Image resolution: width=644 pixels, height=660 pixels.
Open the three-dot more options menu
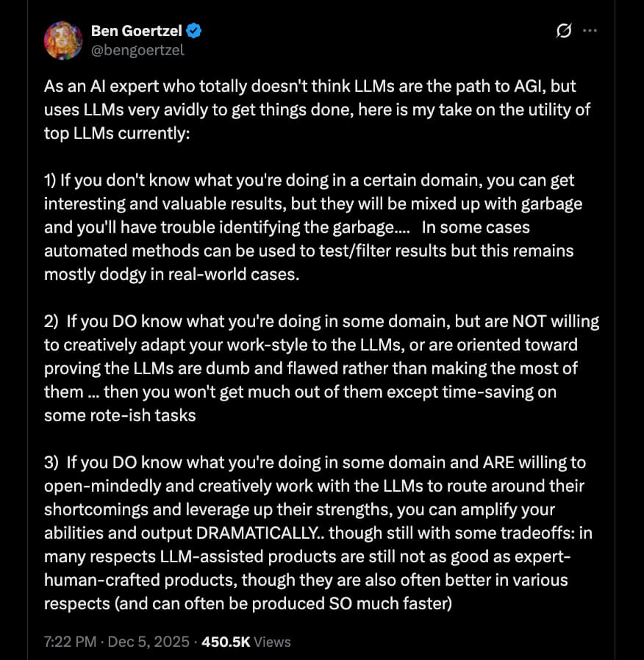[590, 31]
